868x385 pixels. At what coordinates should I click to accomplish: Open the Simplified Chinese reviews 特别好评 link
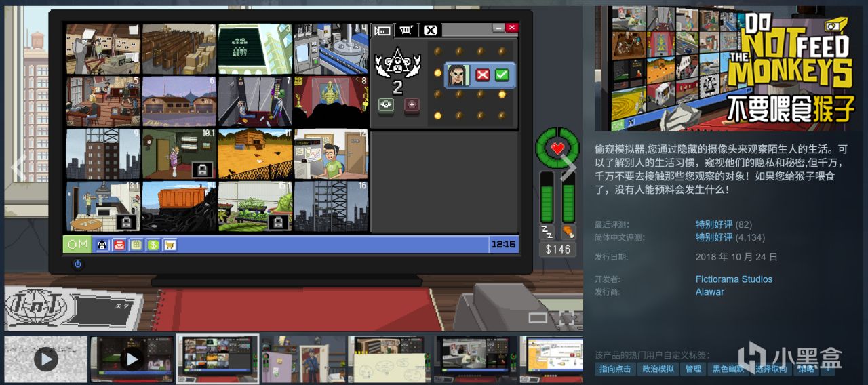tap(714, 237)
